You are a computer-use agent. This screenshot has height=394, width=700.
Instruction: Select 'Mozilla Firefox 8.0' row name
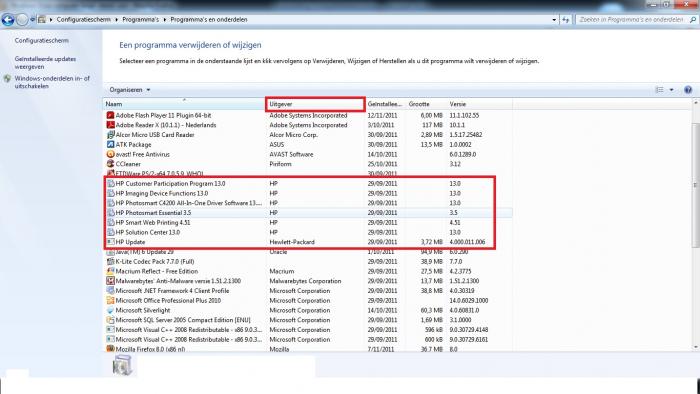pos(150,349)
